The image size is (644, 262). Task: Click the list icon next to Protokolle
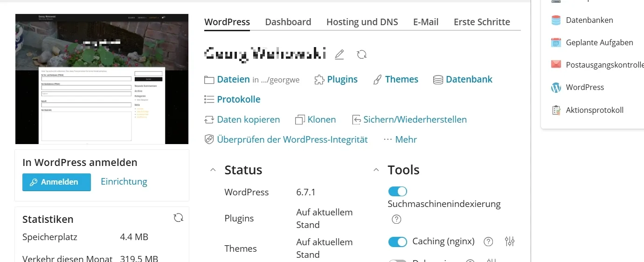click(209, 99)
